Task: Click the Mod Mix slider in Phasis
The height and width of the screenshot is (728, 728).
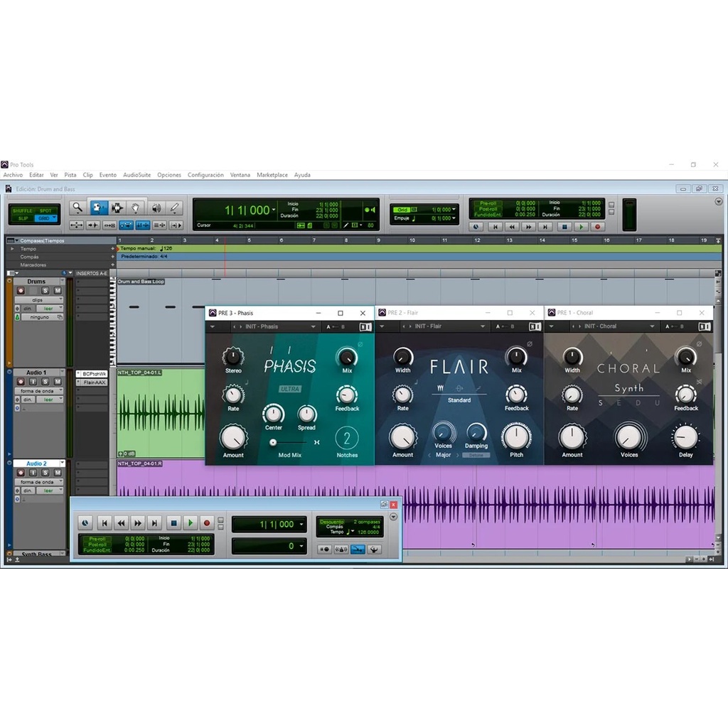Action: point(289,442)
